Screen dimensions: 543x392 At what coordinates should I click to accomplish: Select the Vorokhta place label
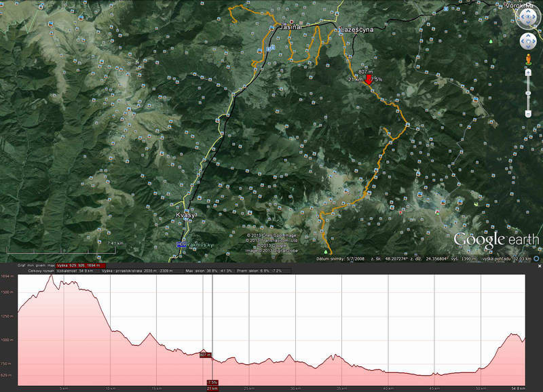[519, 5]
